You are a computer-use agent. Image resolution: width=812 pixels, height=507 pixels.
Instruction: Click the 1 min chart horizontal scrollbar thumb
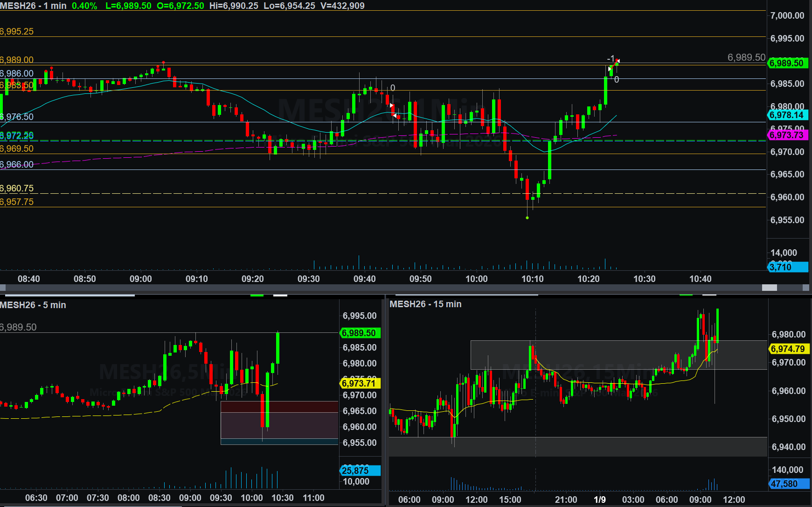pyautogui.click(x=769, y=288)
